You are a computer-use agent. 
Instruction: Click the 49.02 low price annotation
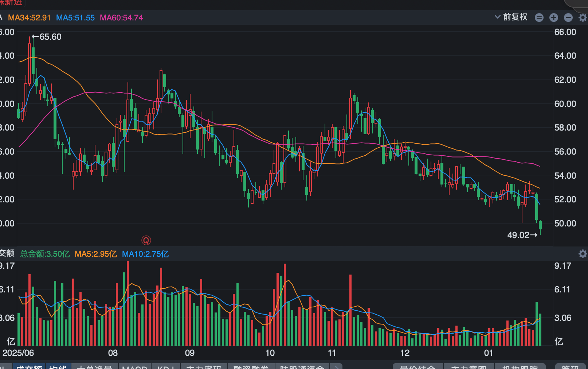point(522,235)
